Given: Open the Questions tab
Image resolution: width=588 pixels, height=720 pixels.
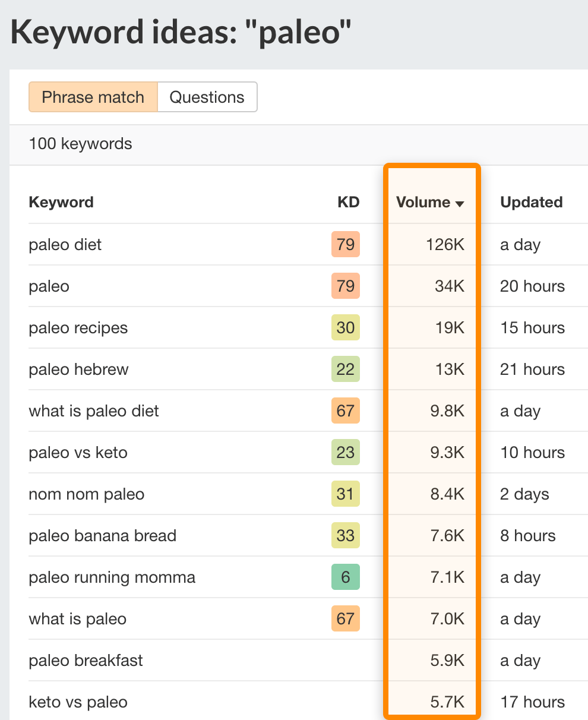Looking at the screenshot, I should click(207, 97).
